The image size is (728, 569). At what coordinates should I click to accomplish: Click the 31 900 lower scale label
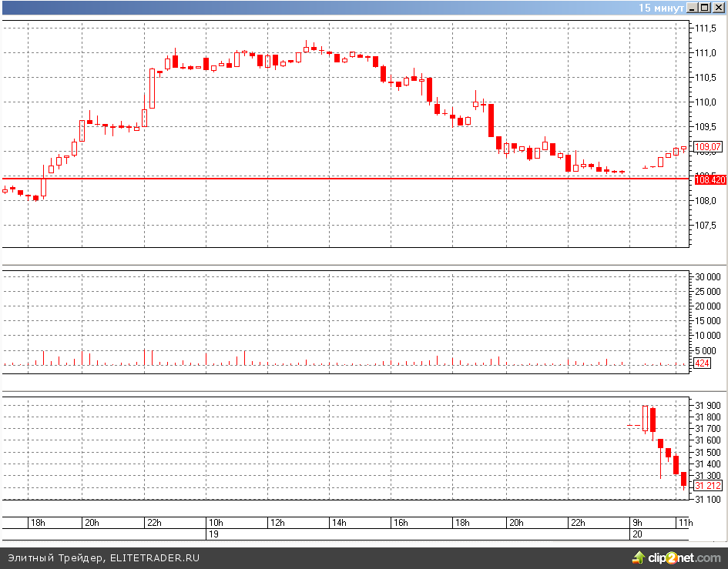point(707,405)
